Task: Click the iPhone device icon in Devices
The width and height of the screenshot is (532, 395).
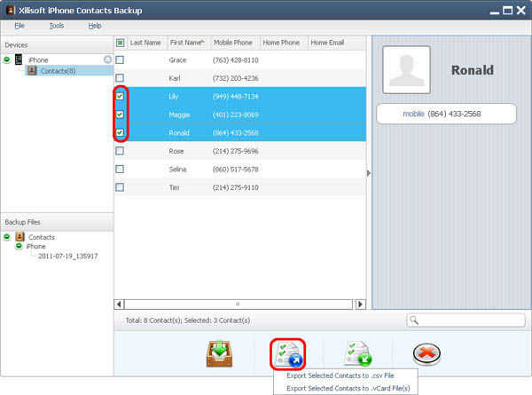Action: (x=19, y=59)
